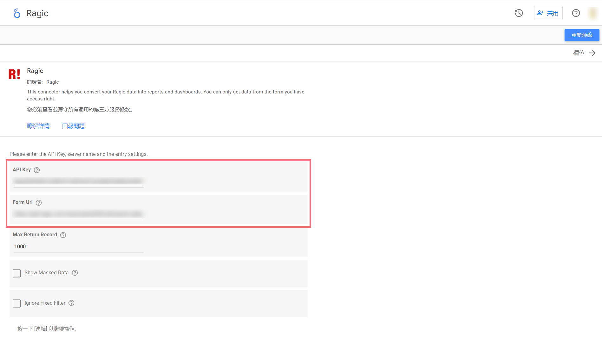The width and height of the screenshot is (602, 364).
Task: Click the 開發者: Ragic developer text
Action: pyautogui.click(x=43, y=82)
